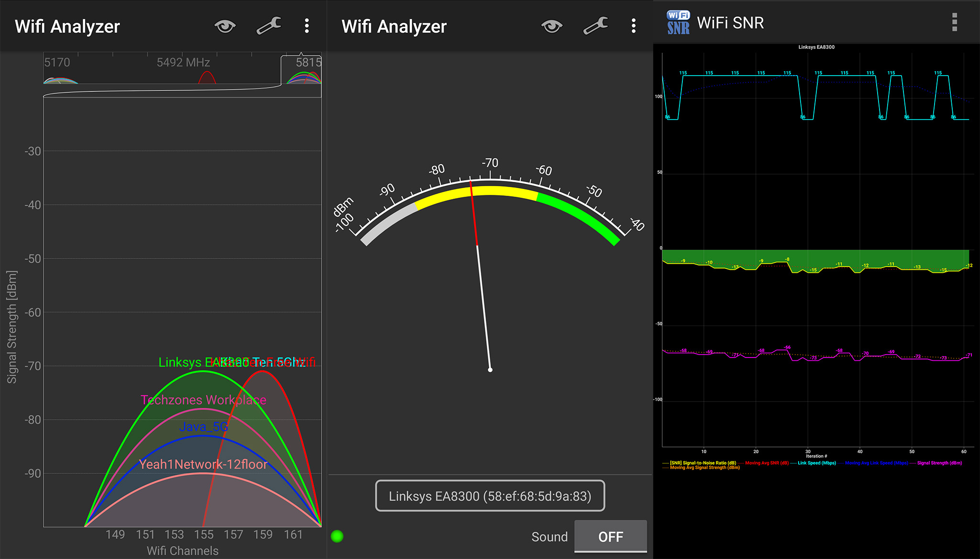Tap the Sound label
Viewport: 980px width, 559px height.
point(549,537)
